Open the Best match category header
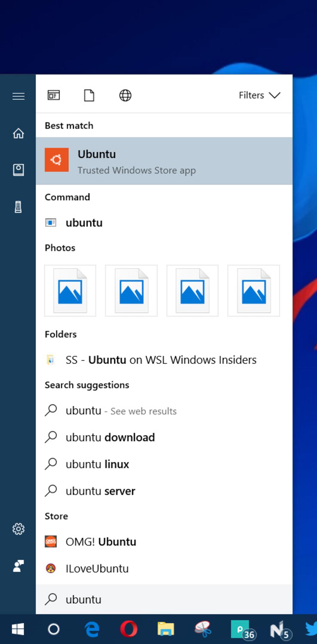This screenshot has width=317, height=644. pyautogui.click(x=69, y=125)
